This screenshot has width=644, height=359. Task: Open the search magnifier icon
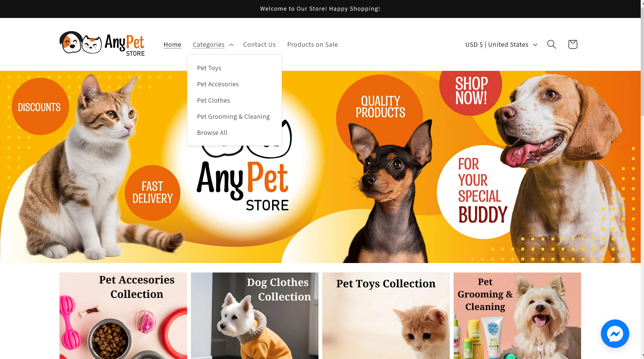[551, 45]
